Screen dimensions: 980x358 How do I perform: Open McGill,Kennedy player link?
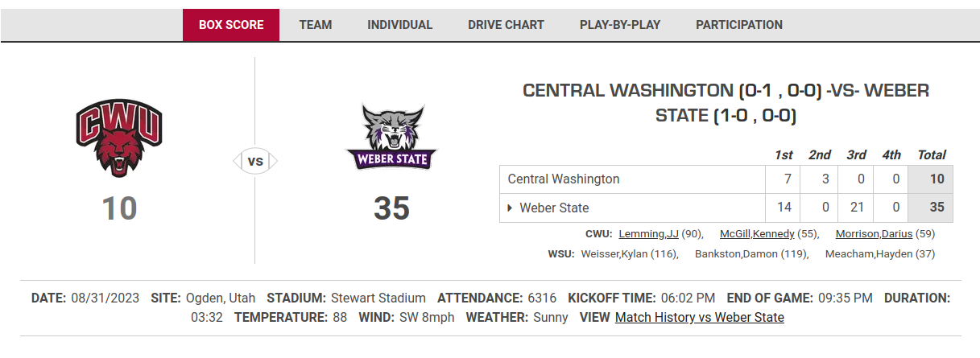pyautogui.click(x=757, y=234)
